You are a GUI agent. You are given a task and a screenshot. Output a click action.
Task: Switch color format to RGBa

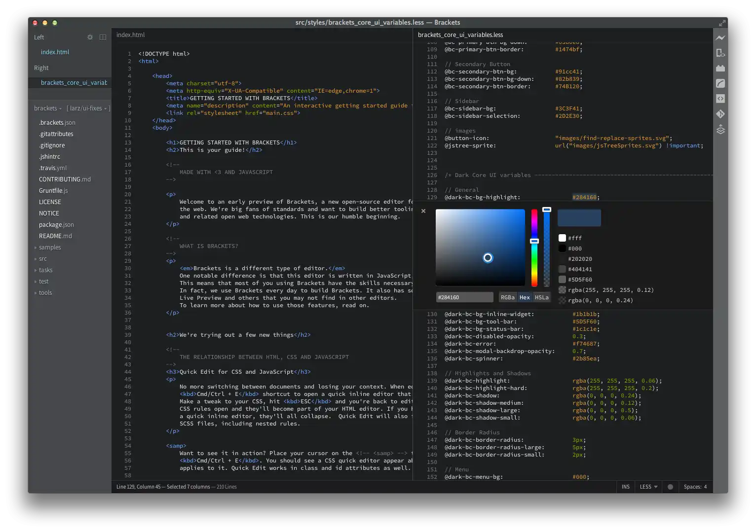[507, 297]
